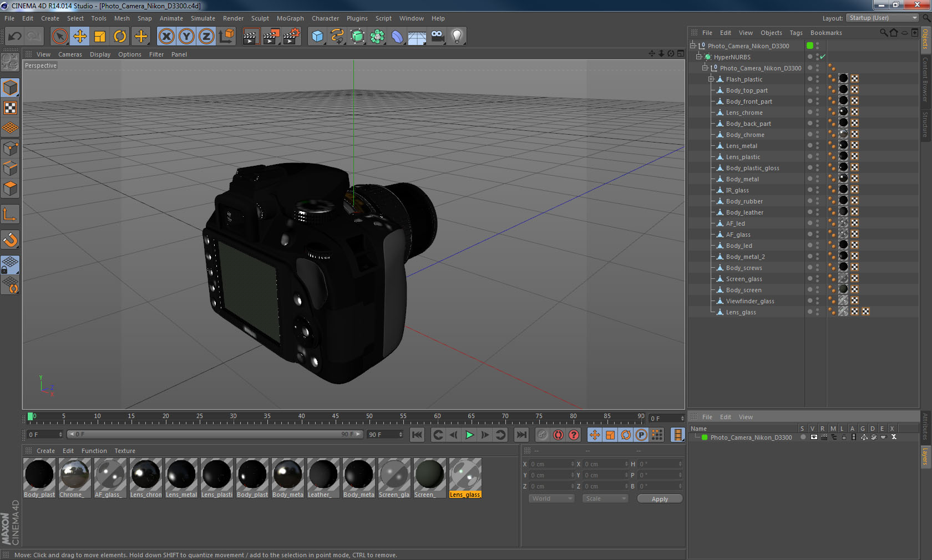Add a HyperNURBS generator object
This screenshot has width=932, height=560.
click(358, 37)
